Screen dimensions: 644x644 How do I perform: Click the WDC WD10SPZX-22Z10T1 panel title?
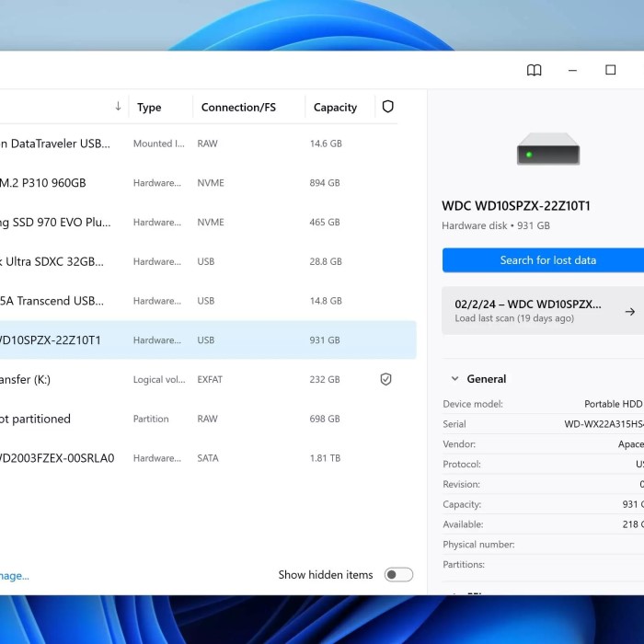click(x=516, y=205)
